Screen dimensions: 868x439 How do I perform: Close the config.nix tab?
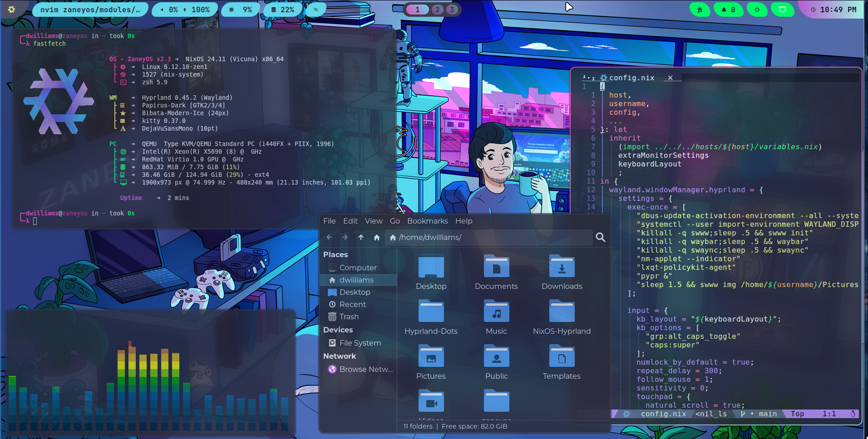[670, 78]
